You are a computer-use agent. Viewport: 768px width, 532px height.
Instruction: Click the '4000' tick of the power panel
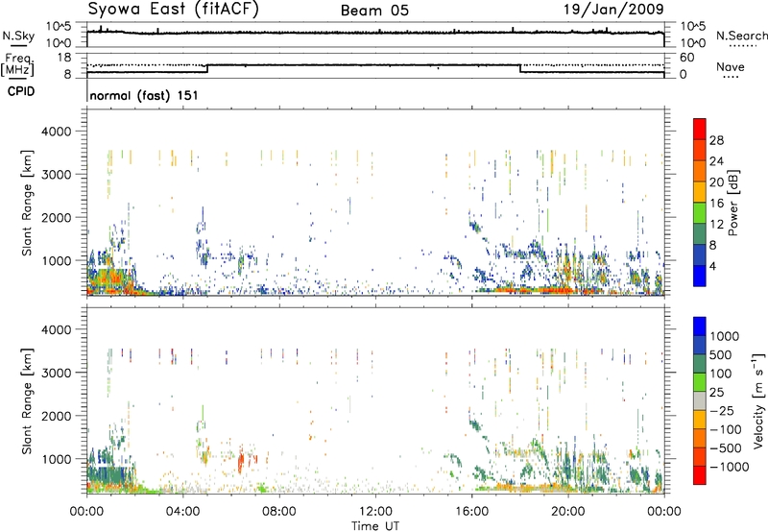click(57, 132)
